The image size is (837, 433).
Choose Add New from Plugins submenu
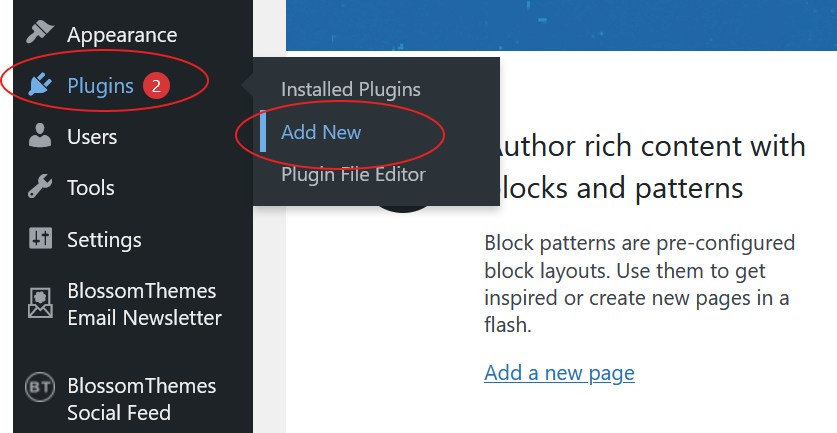pos(321,132)
